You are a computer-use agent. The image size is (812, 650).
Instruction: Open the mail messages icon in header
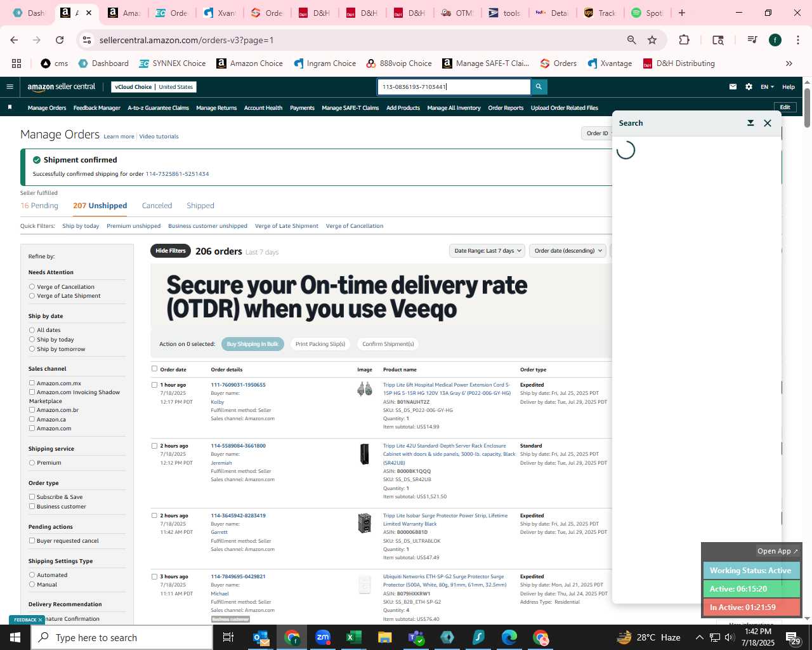(733, 87)
